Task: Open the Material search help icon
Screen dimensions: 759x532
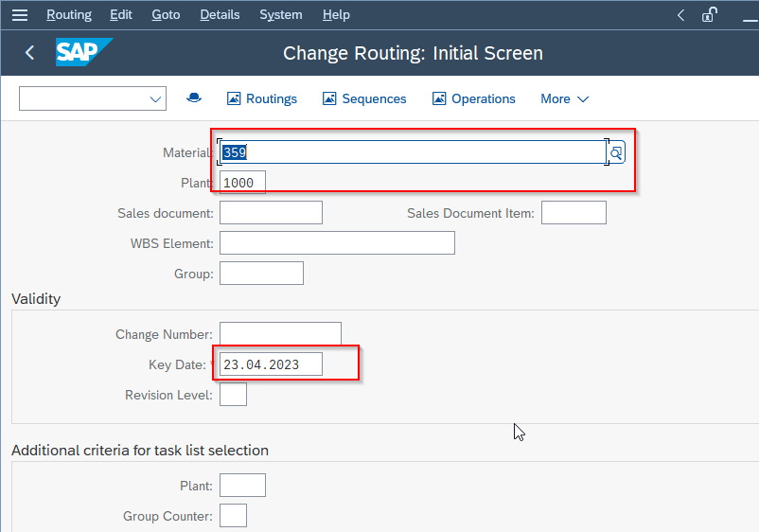Action: (x=616, y=152)
